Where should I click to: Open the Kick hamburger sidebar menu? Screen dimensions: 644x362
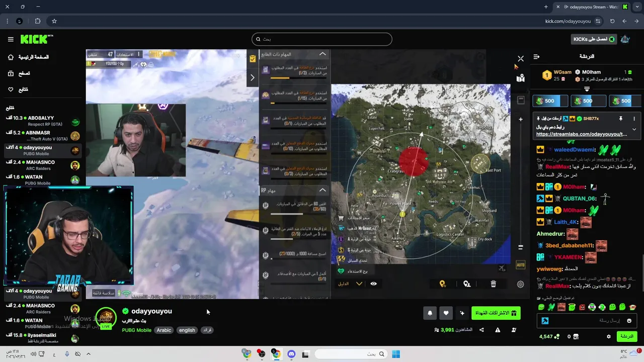(x=11, y=39)
